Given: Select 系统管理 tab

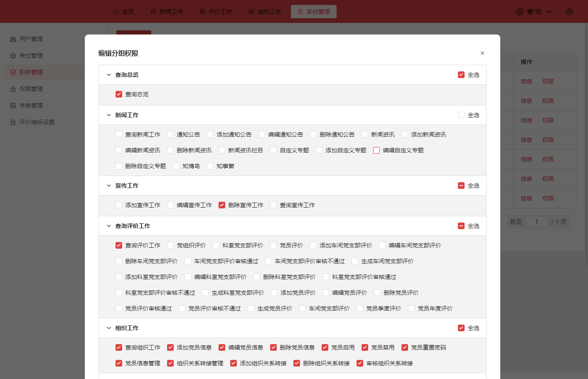Looking at the screenshot, I should coord(314,12).
